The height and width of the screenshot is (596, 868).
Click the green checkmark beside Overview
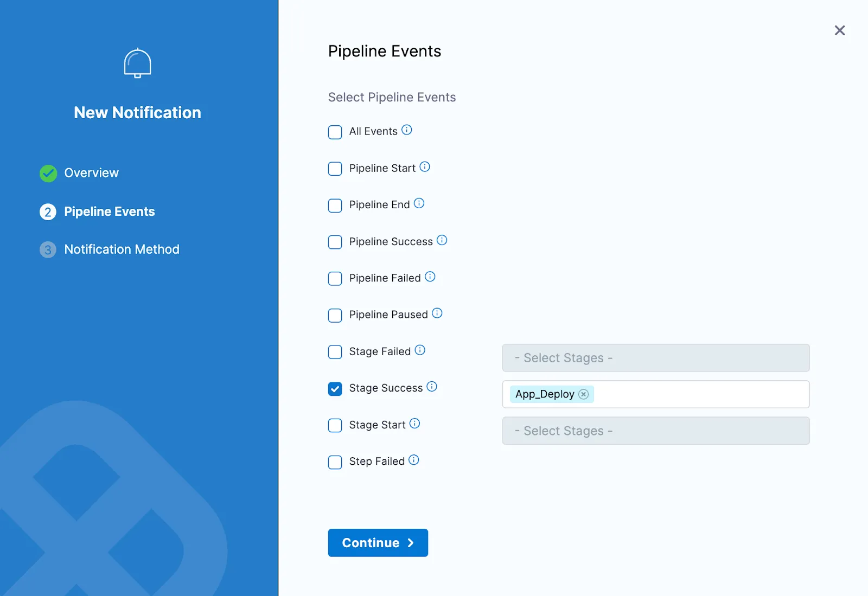48,173
